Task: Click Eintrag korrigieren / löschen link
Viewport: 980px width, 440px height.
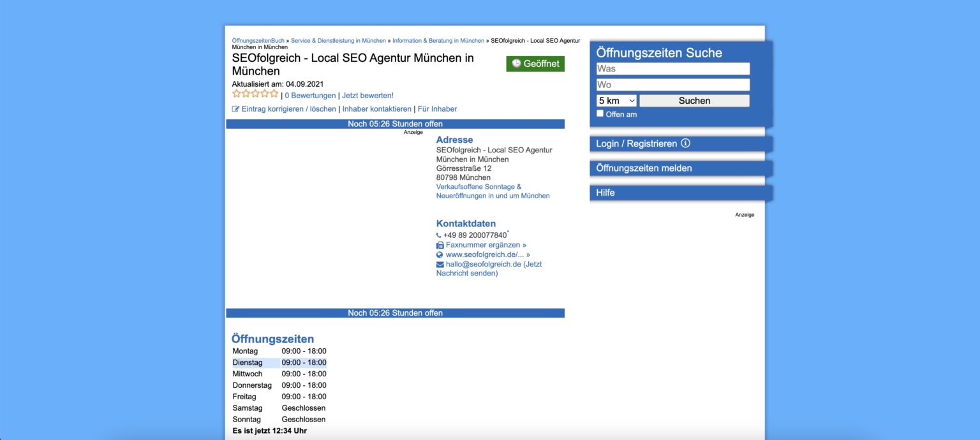Action: pos(288,109)
